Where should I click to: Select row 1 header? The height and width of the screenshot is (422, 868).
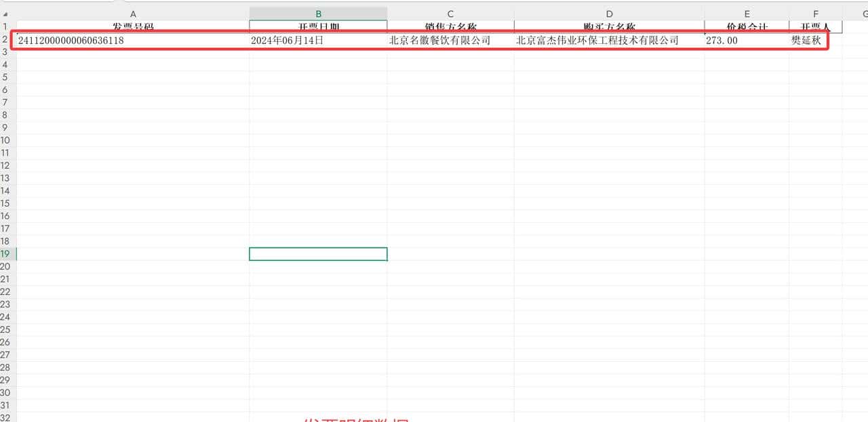coord(6,27)
